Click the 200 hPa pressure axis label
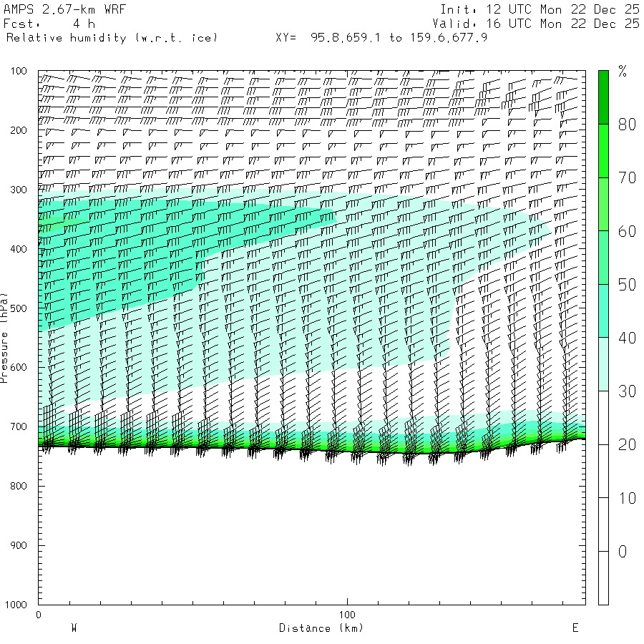644x644 pixels. [19, 130]
